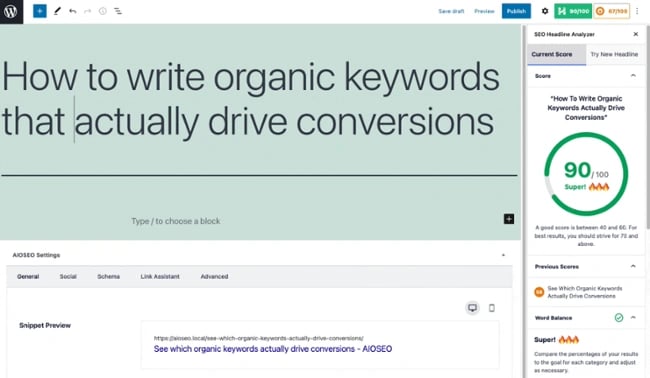The image size is (650, 378).
Task: Click the Undo arrow icon
Action: [x=73, y=11]
